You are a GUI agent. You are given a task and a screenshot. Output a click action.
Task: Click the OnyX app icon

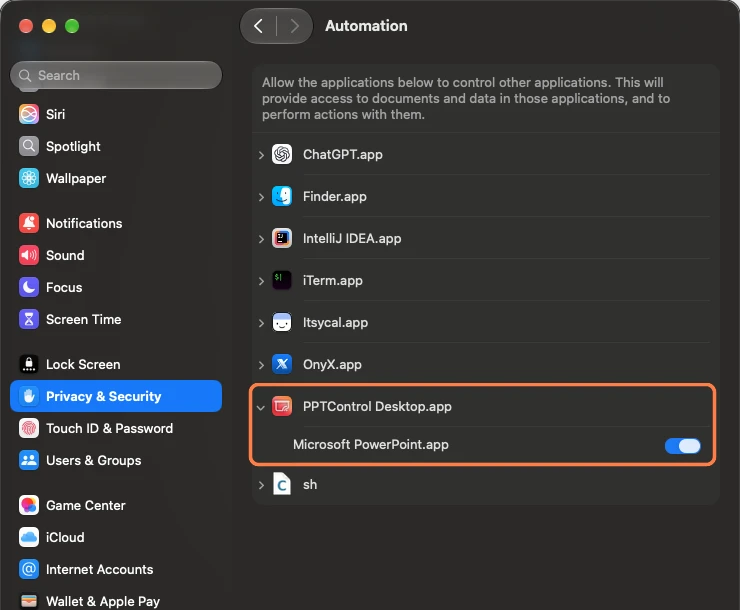[x=282, y=364]
